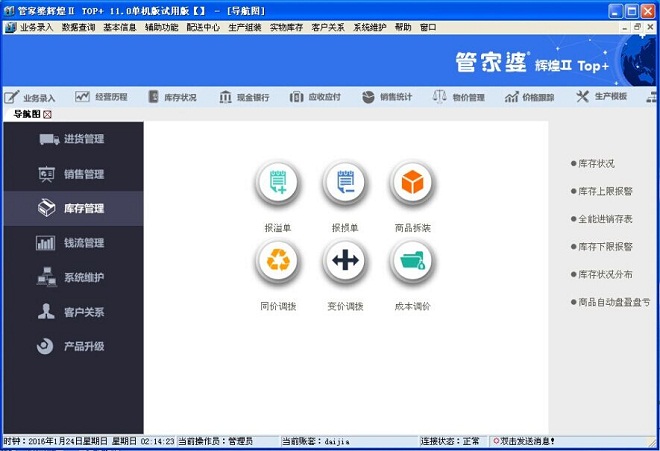Close the 导航图 tab with red X
This screenshot has width=660, height=451.
[x=47, y=115]
